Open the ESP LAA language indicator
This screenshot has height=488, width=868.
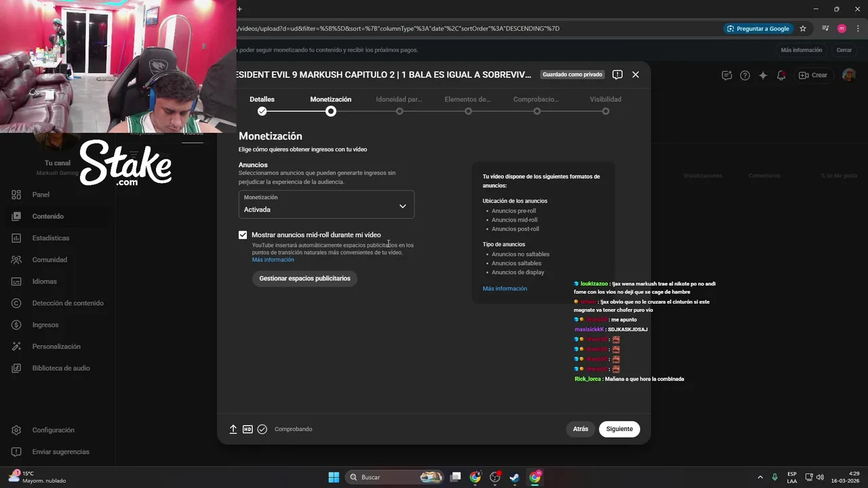coord(792,477)
